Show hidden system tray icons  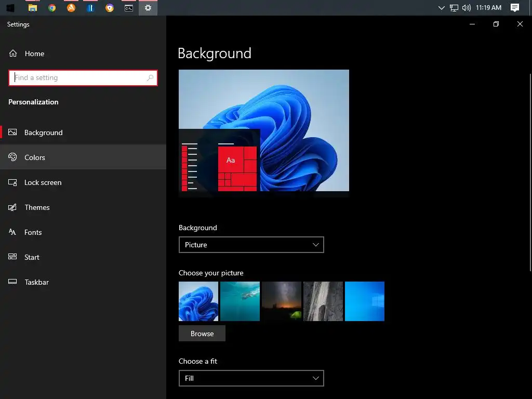(442, 8)
